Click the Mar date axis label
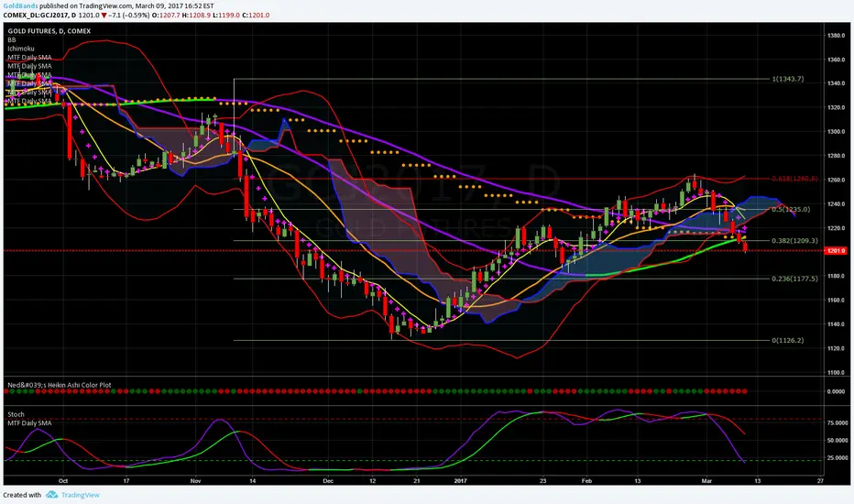 click(707, 481)
